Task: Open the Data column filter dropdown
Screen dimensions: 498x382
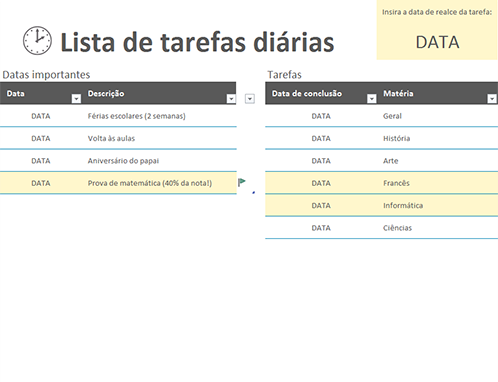Action: pyautogui.click(x=76, y=98)
